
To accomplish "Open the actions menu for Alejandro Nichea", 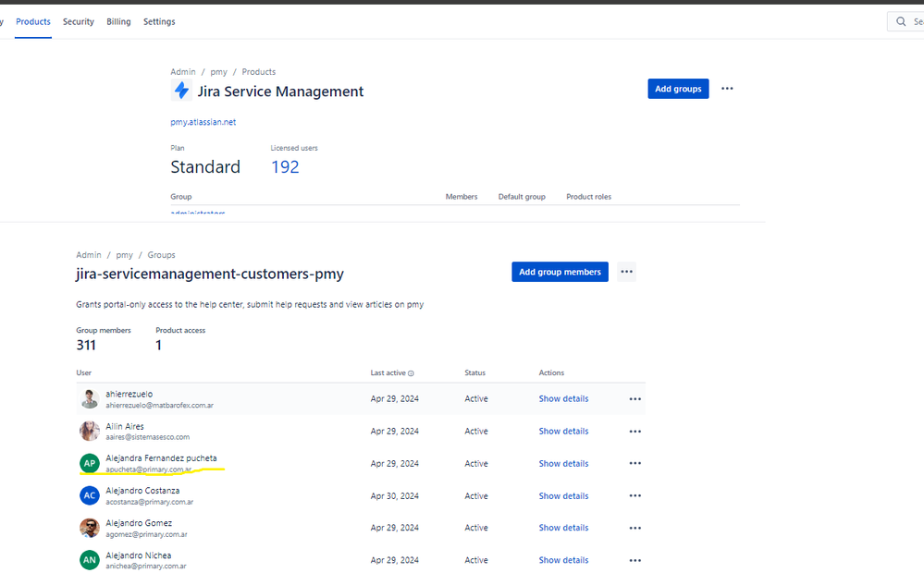I will tap(634, 560).
